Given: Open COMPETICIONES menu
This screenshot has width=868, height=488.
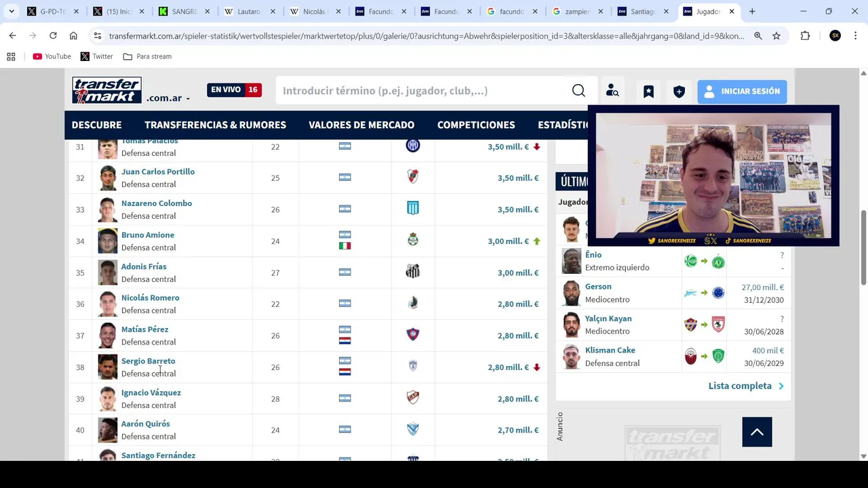Looking at the screenshot, I should 476,125.
